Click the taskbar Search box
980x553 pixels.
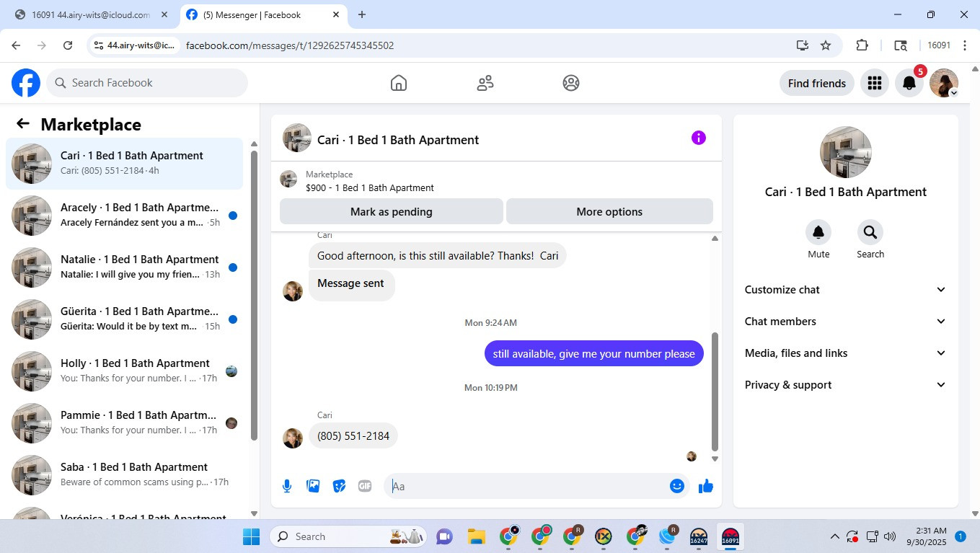pyautogui.click(x=350, y=536)
